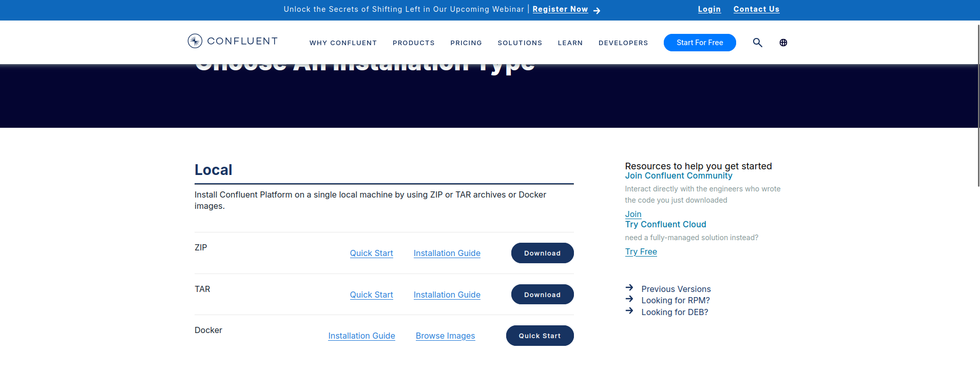Open the Solutions menu
The width and height of the screenshot is (980, 371).
520,43
